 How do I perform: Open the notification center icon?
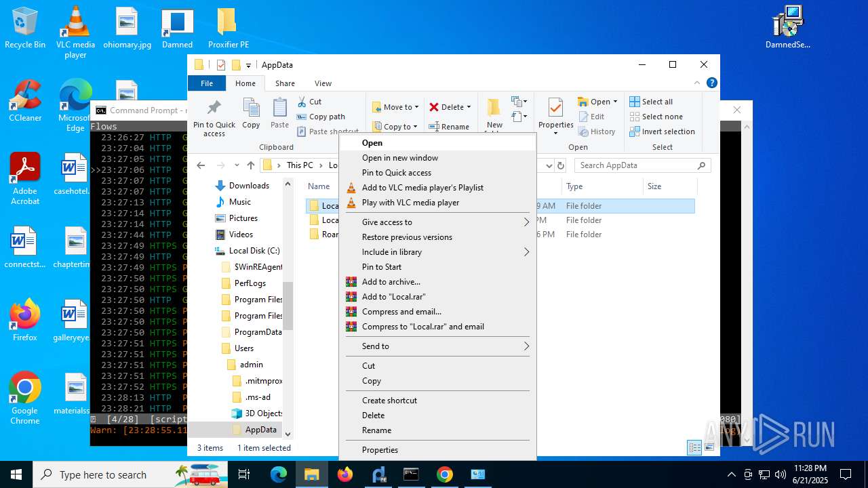[846, 474]
